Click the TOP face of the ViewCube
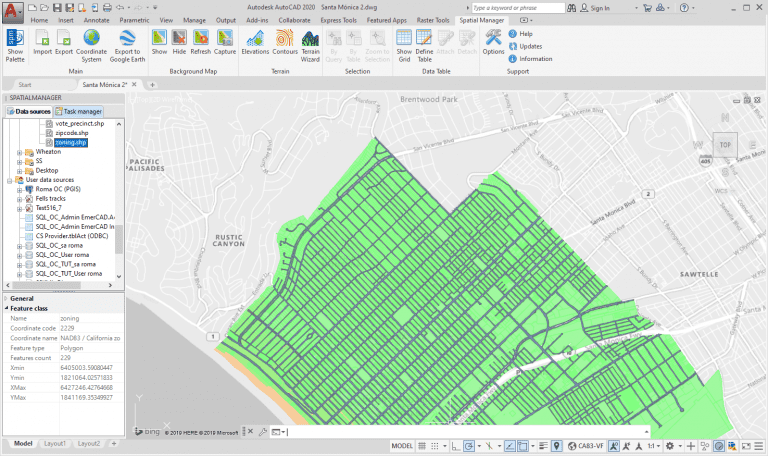The height and width of the screenshot is (456, 768). coord(725,145)
